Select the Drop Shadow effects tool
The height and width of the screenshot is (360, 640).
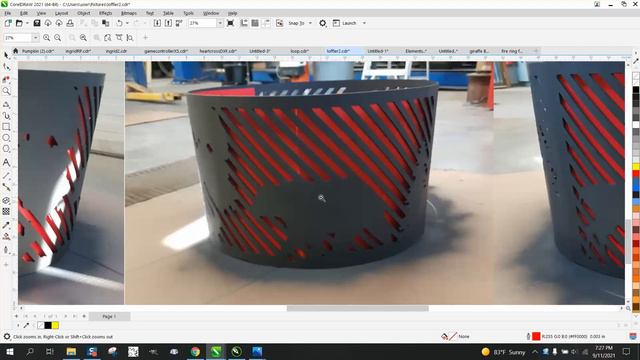(6, 200)
